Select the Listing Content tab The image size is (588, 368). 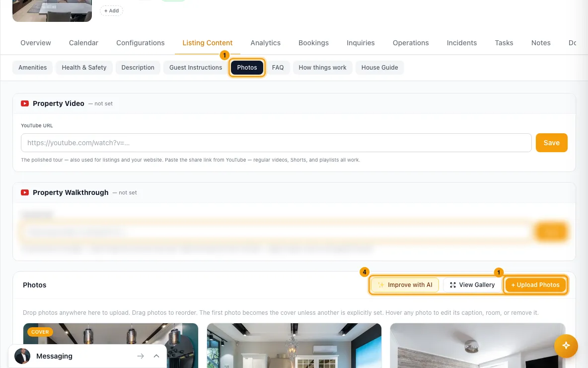pos(208,43)
